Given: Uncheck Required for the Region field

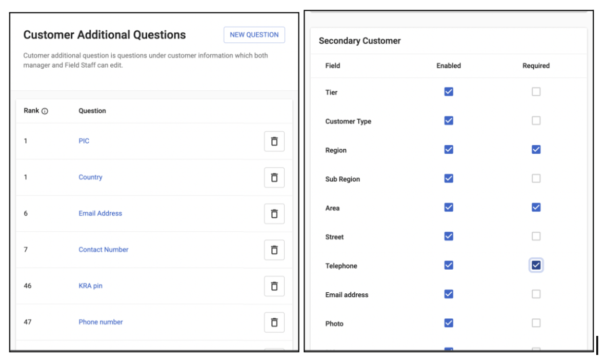Looking at the screenshot, I should click(x=536, y=150).
